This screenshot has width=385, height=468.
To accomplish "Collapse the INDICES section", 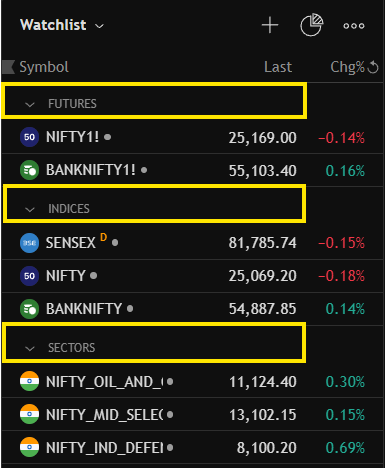I will point(30,209).
